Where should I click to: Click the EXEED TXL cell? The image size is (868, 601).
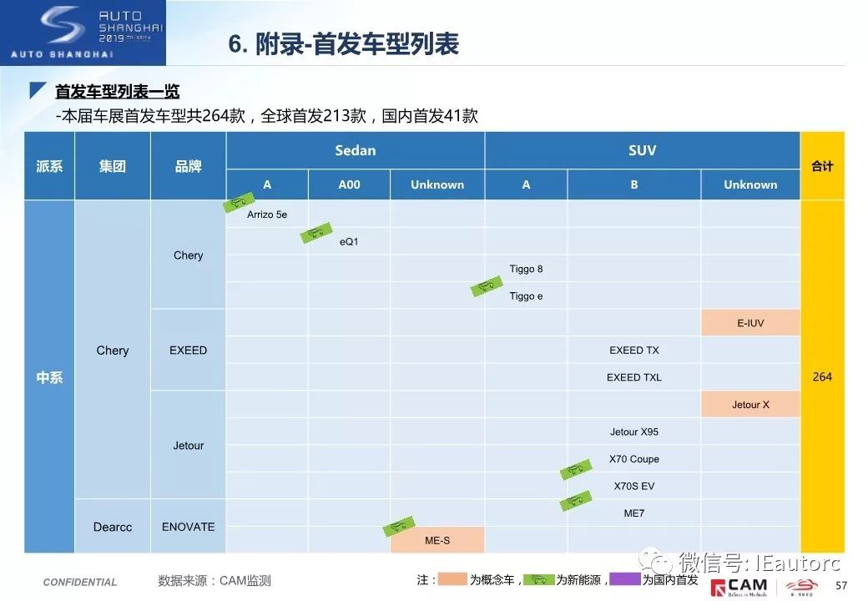(634, 377)
